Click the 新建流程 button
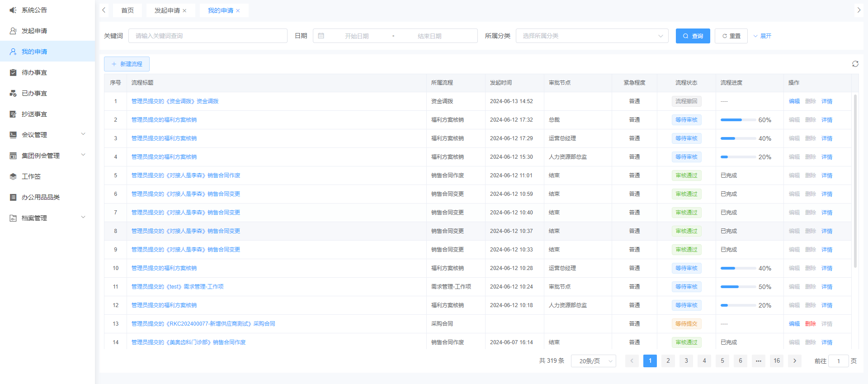The image size is (868, 384). [127, 64]
